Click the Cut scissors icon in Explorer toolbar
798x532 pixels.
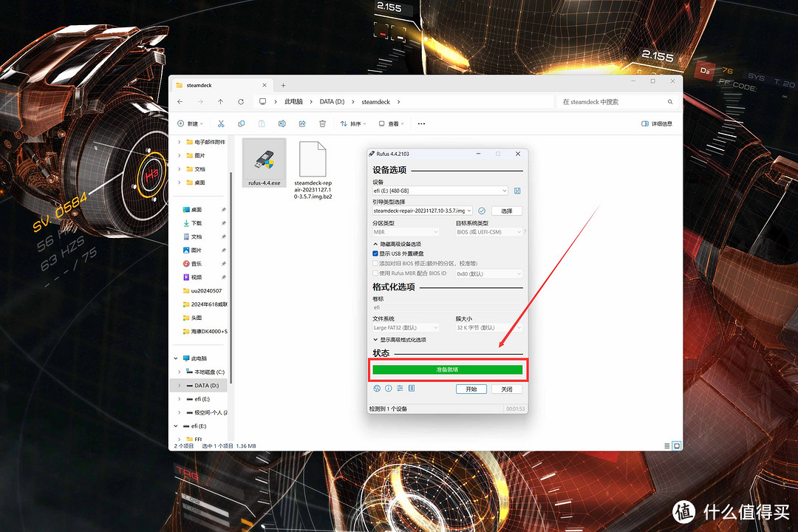pyautogui.click(x=220, y=123)
